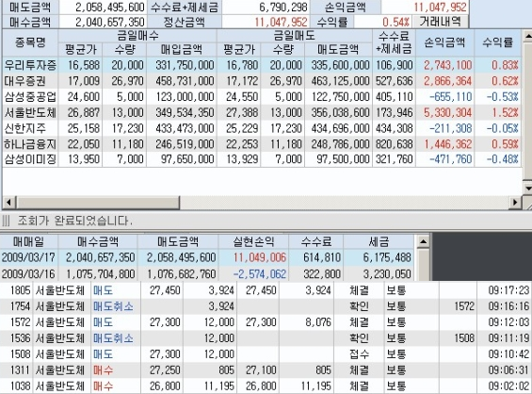
Task: Click the 0.54% overall return value
Action: point(395,22)
